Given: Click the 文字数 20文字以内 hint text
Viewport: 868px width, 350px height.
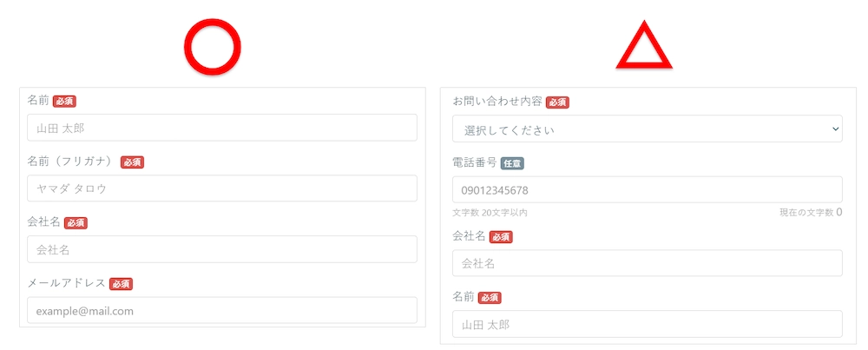Looking at the screenshot, I should 490,213.
